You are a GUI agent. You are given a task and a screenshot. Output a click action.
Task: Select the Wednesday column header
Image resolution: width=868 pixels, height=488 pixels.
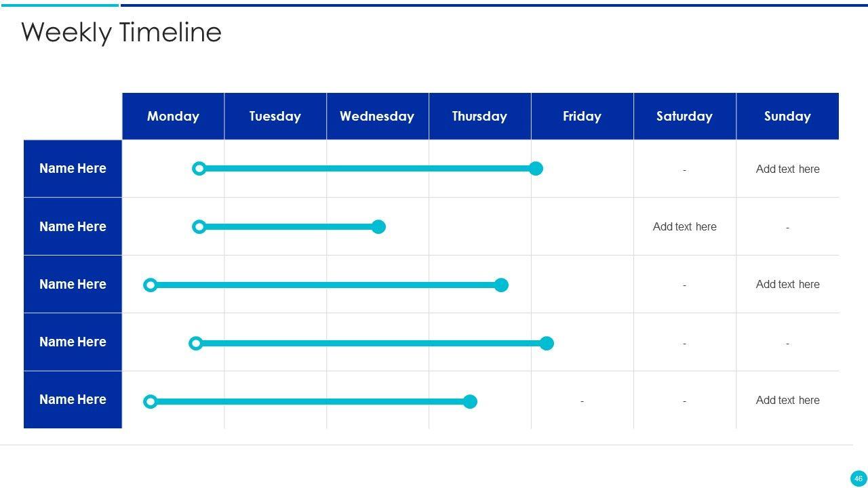[377, 116]
